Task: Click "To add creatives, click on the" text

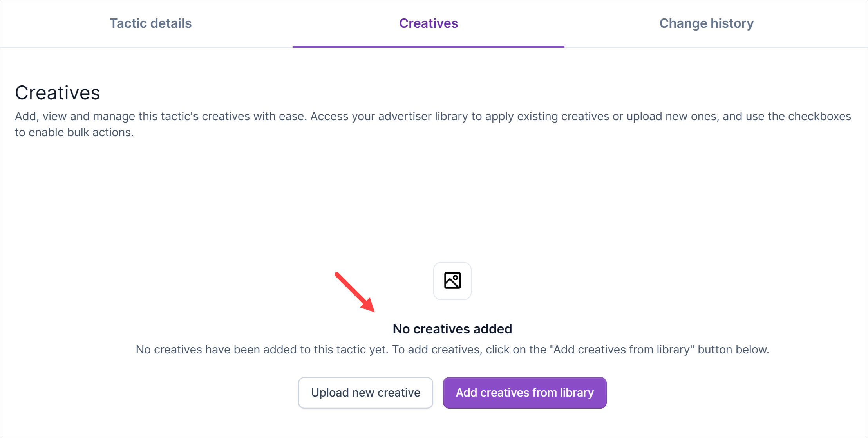Action: (469, 350)
